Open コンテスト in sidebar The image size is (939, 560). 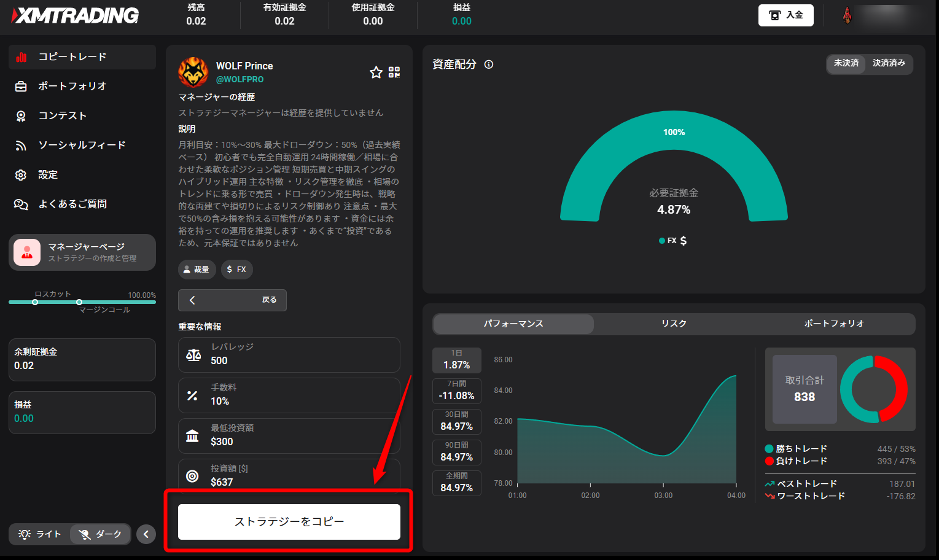82,116
